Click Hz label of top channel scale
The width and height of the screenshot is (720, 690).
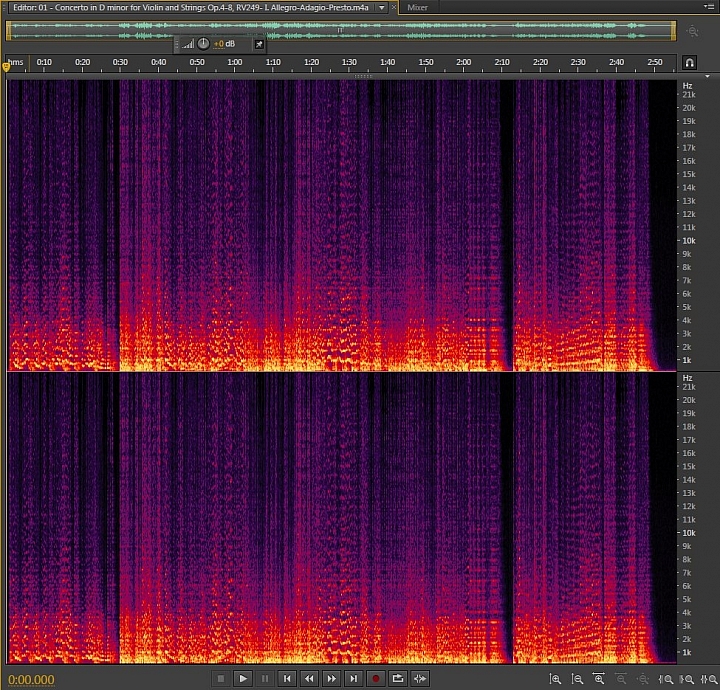(x=687, y=86)
